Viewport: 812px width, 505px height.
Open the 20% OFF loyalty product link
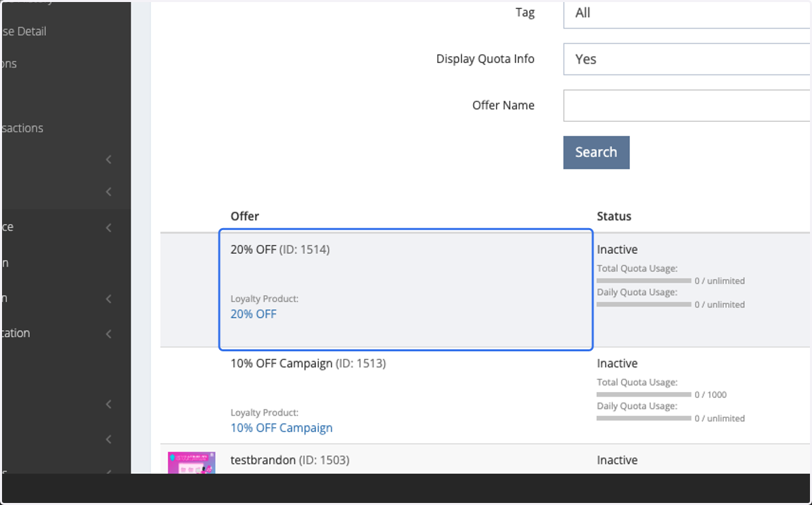(253, 314)
